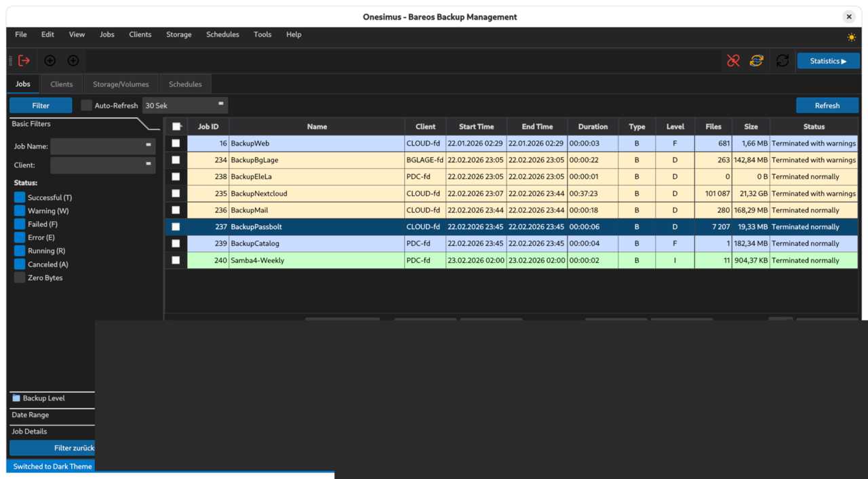Expand the Date Range filter section
868x479 pixels.
tap(31, 415)
